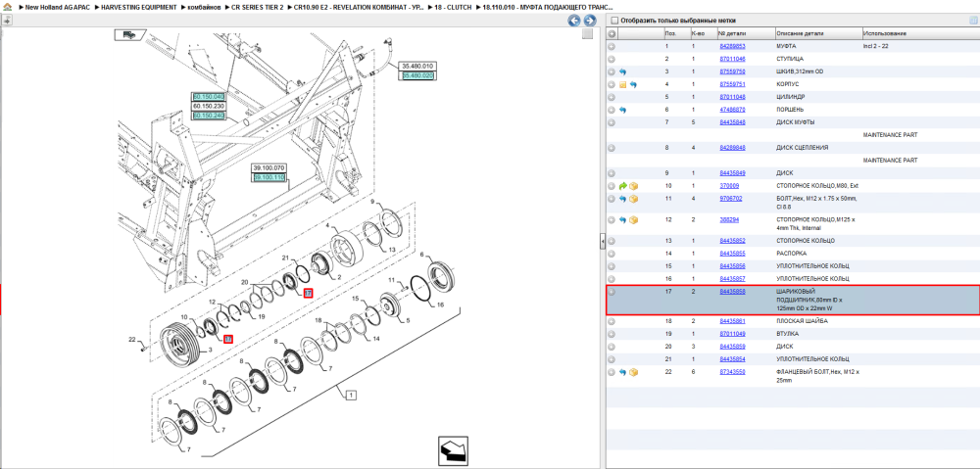980x469 pixels.
Task: Add ШАРИКОВЫЙ ПОДШИПНИК row using plus icon
Action: [x=612, y=292]
